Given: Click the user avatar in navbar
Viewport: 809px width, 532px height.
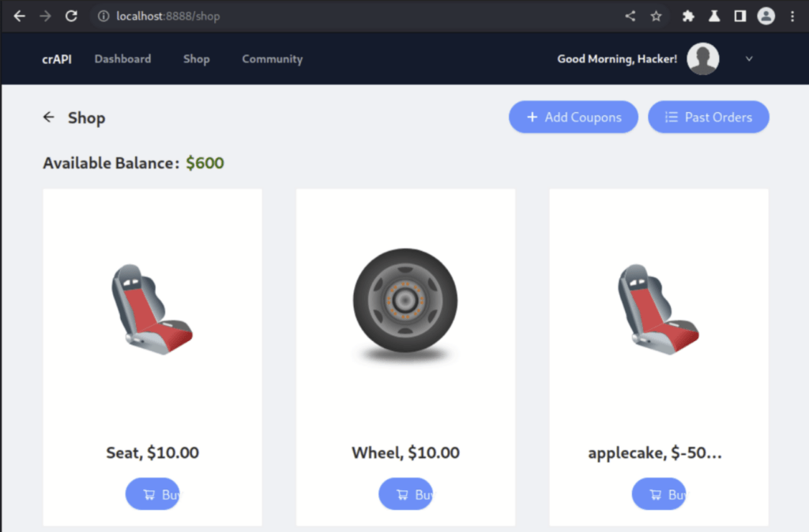Looking at the screenshot, I should point(702,58).
